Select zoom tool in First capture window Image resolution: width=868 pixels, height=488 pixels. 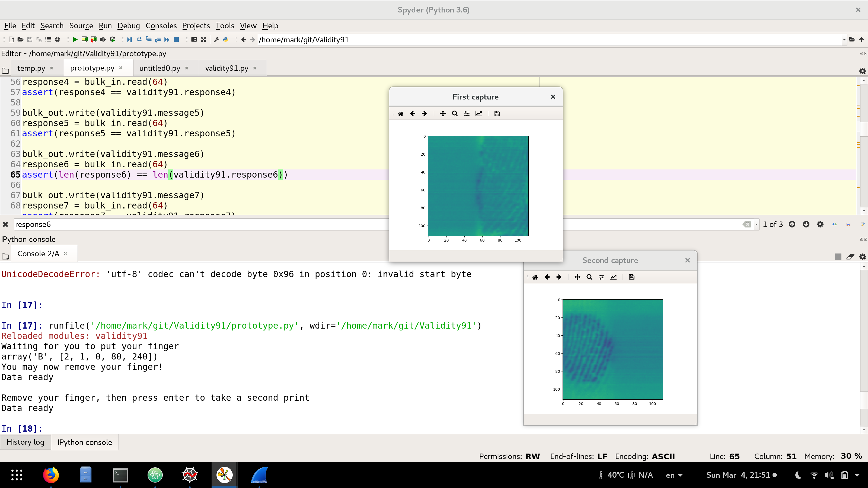coord(455,114)
